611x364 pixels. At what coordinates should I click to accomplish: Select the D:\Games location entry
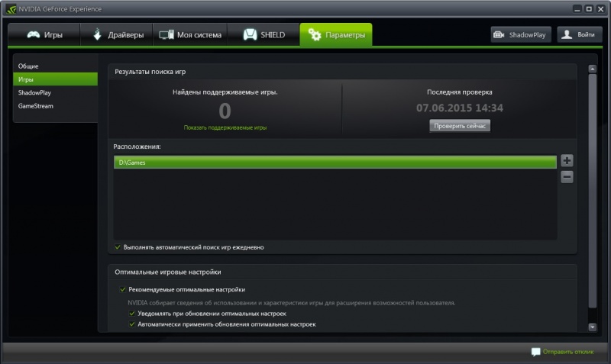pos(335,163)
